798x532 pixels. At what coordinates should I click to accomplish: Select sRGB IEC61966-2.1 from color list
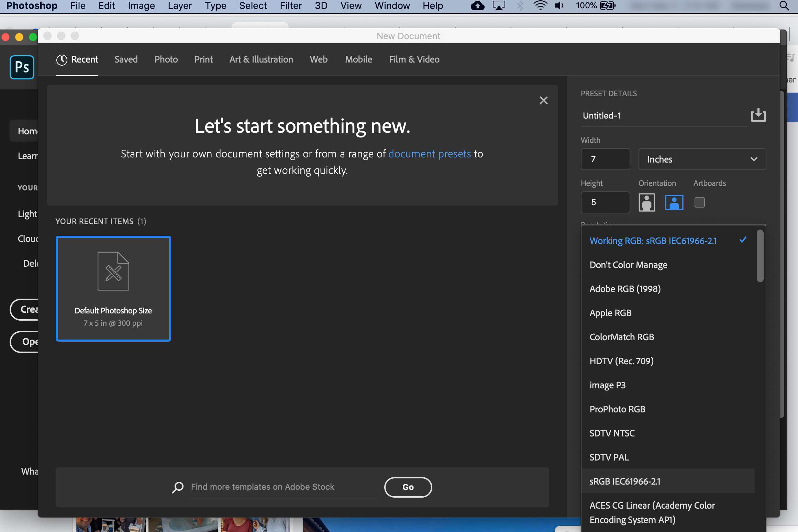(625, 481)
